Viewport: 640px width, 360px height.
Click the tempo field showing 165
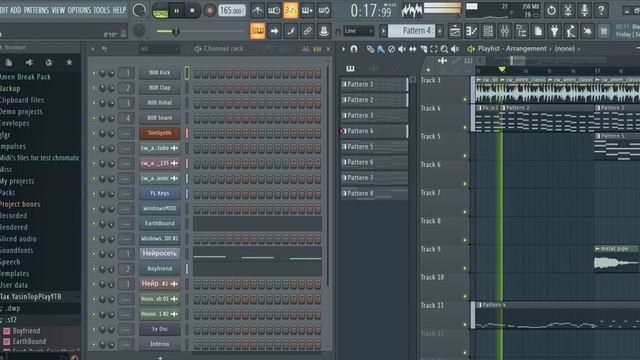(232, 11)
